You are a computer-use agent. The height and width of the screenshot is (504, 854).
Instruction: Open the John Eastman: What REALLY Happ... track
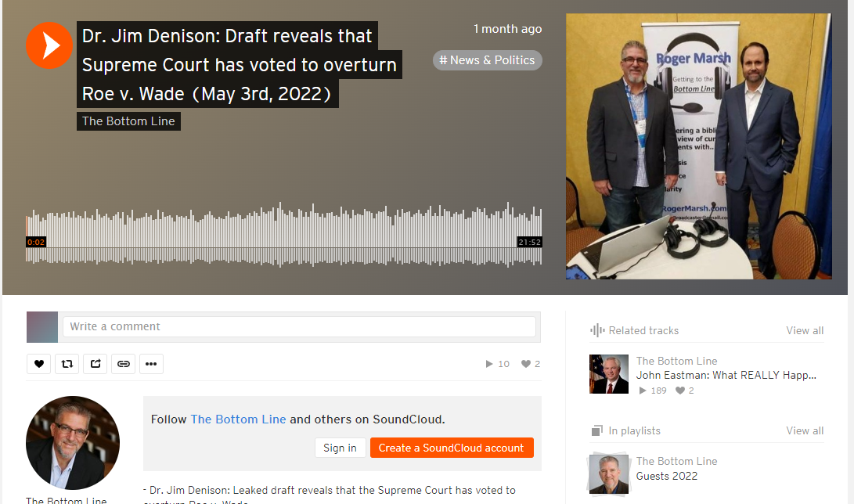click(726, 375)
